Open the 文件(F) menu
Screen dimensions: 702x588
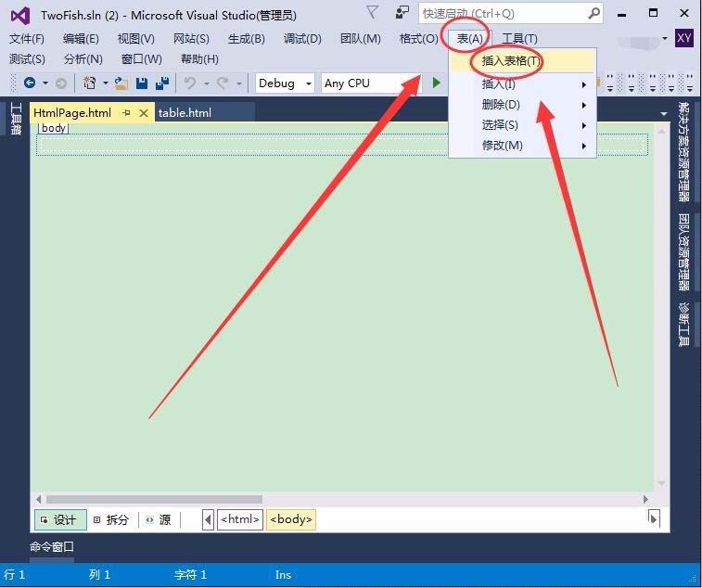[x=26, y=39]
